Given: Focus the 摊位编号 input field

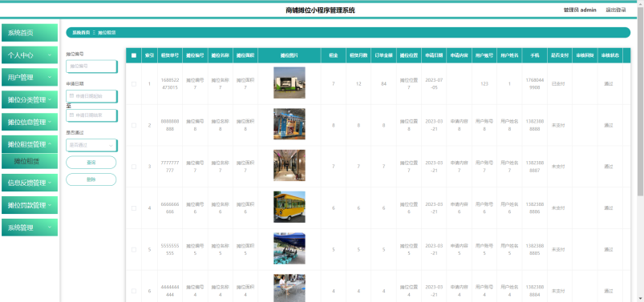Looking at the screenshot, I should coord(91,66).
